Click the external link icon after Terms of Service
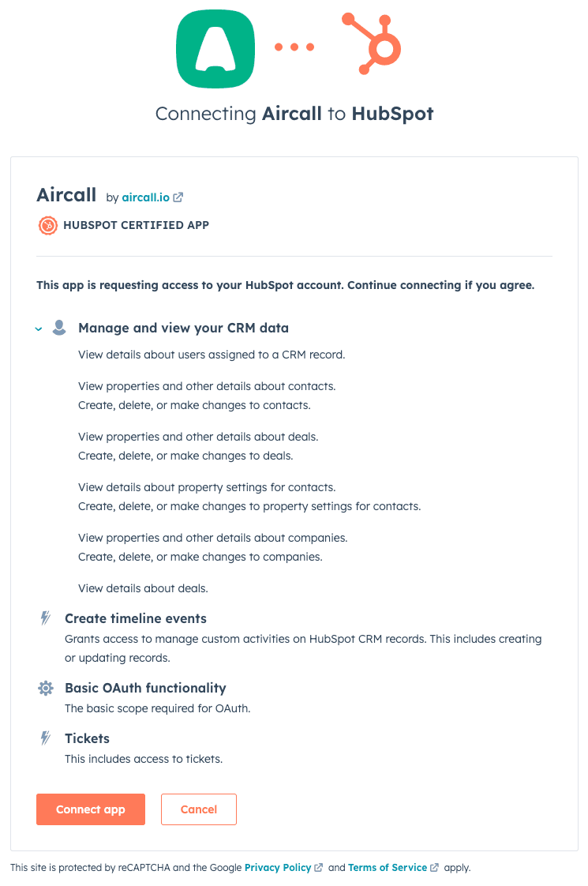Viewport: 588px width, 886px height. click(x=434, y=867)
